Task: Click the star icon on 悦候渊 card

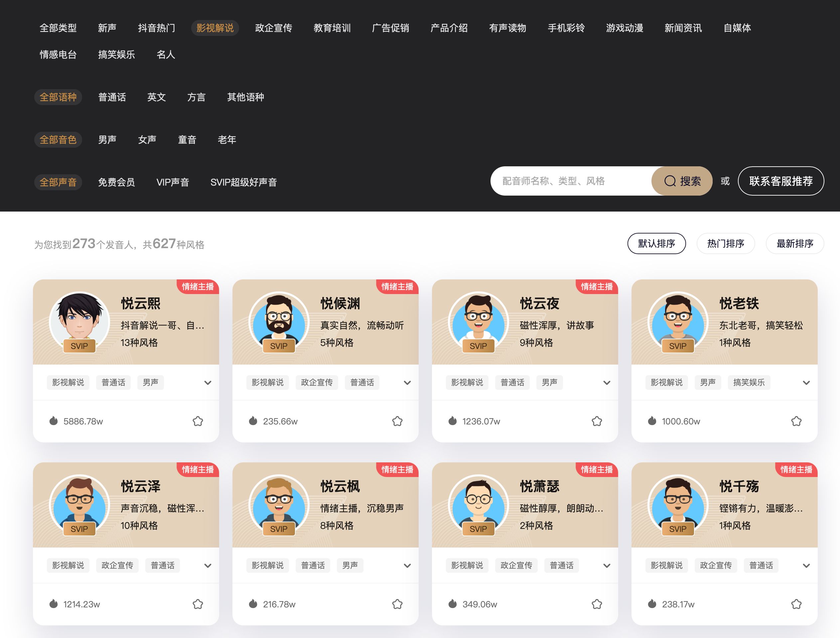Action: pyautogui.click(x=397, y=421)
